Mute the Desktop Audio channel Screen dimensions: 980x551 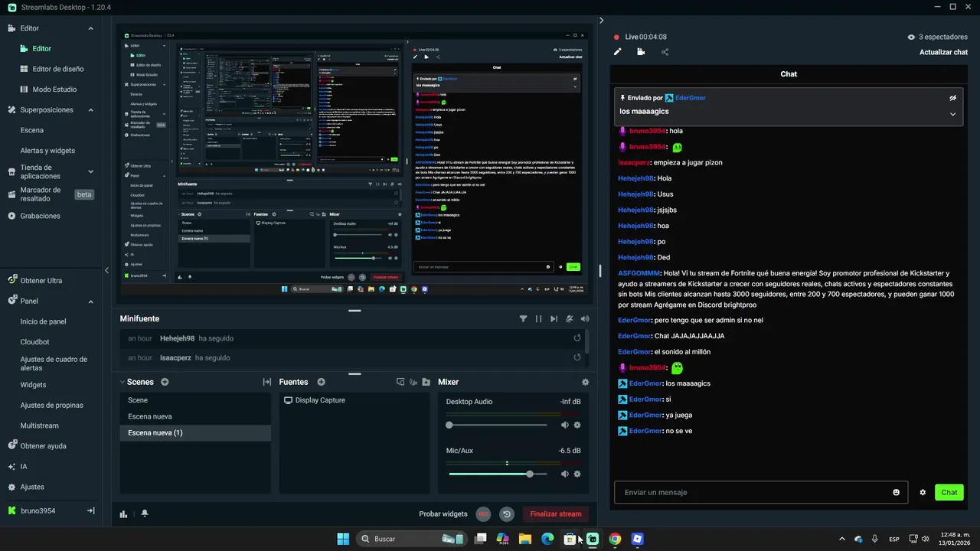click(565, 425)
